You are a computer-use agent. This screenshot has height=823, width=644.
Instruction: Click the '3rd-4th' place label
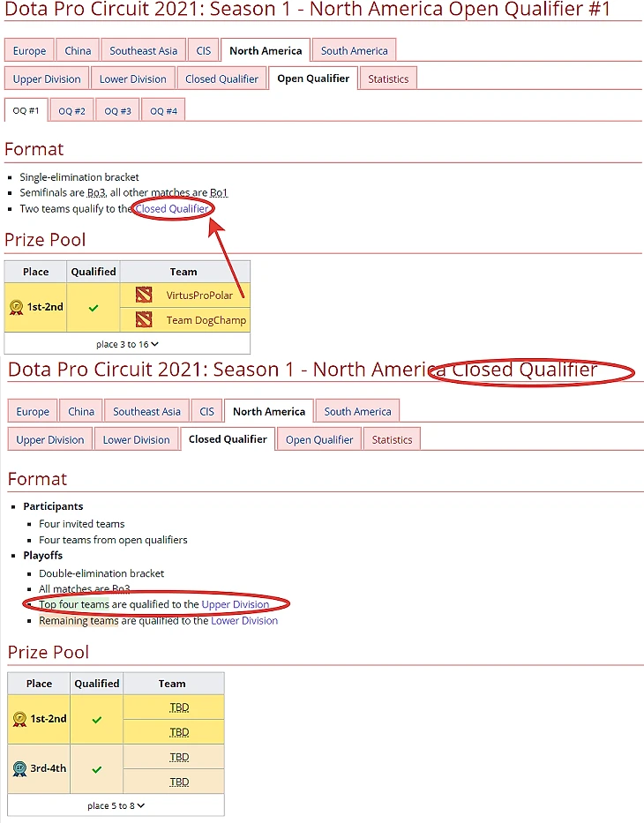49,768
